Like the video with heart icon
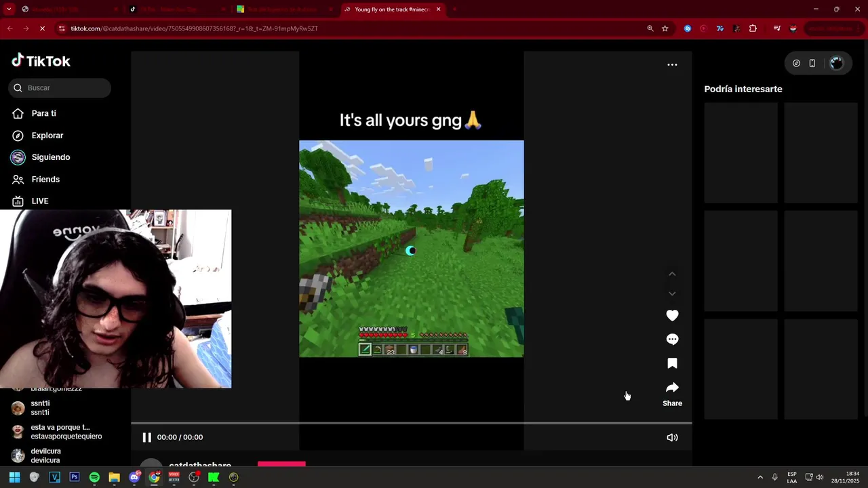 click(672, 315)
